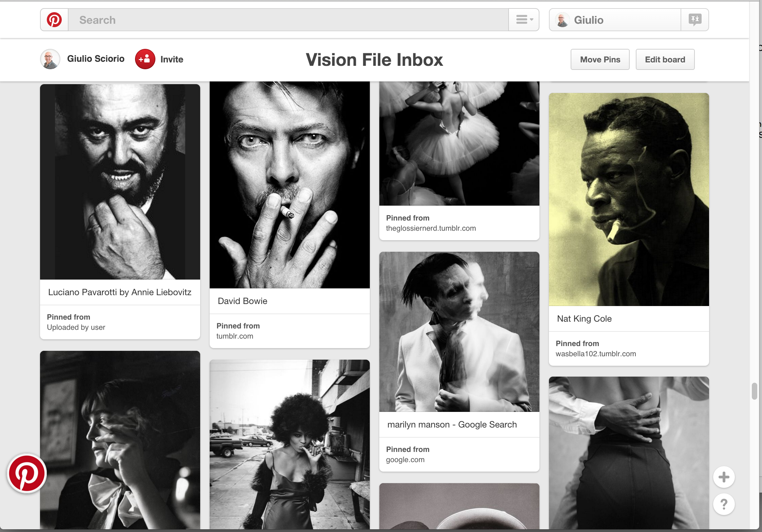The width and height of the screenshot is (762, 532).
Task: Click the Vision File Inbox board title
Action: (x=374, y=60)
